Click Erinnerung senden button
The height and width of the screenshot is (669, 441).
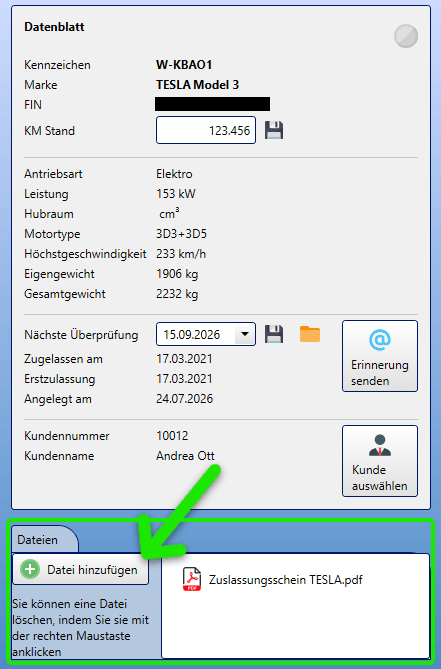tap(380, 356)
